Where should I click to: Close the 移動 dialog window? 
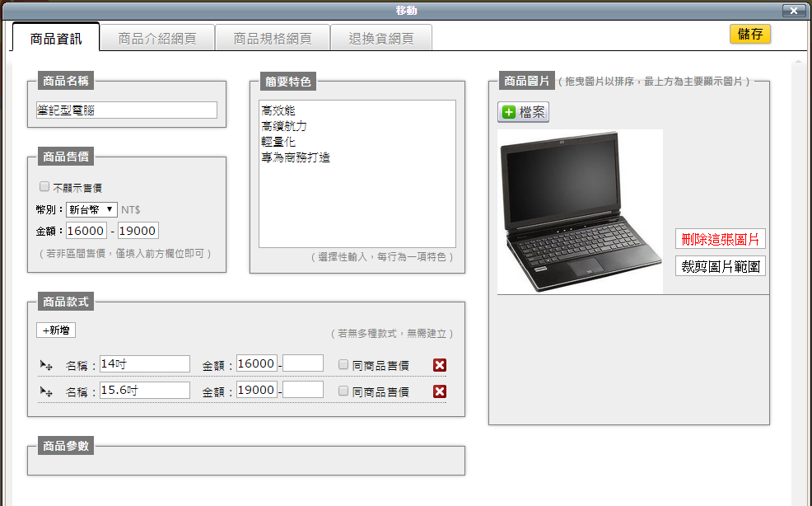pos(793,10)
